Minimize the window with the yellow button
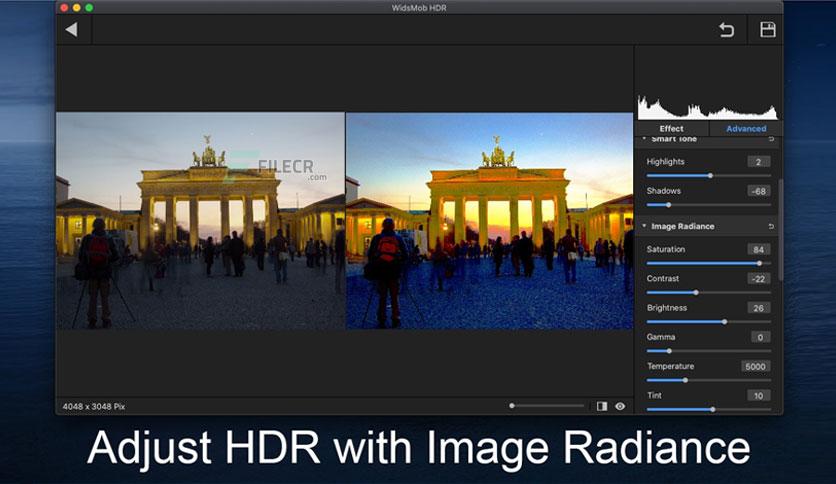The width and height of the screenshot is (836, 484). pyautogui.click(x=77, y=7)
